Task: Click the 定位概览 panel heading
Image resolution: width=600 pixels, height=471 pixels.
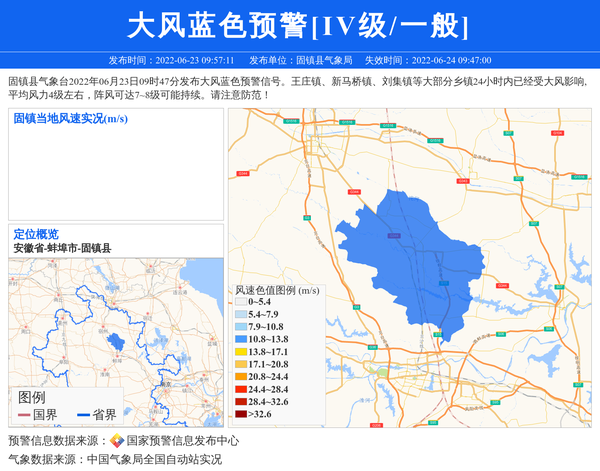Action: click(x=36, y=234)
